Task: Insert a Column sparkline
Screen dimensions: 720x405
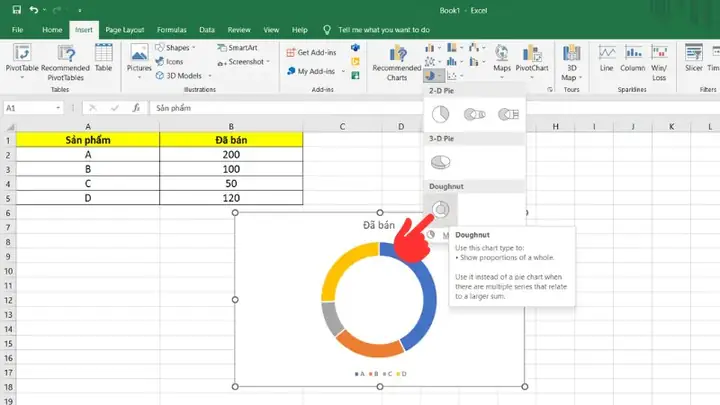Action: (632, 58)
